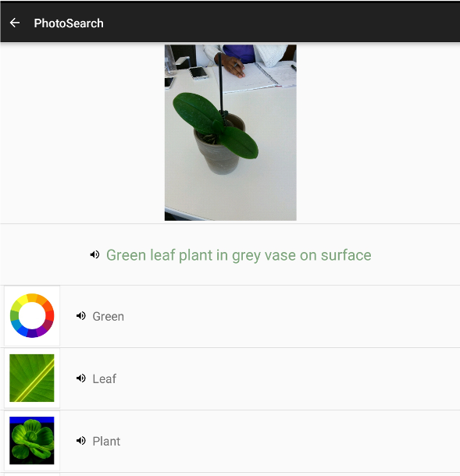Click the PhotoSearch title
The height and width of the screenshot is (476, 460).
69,23
